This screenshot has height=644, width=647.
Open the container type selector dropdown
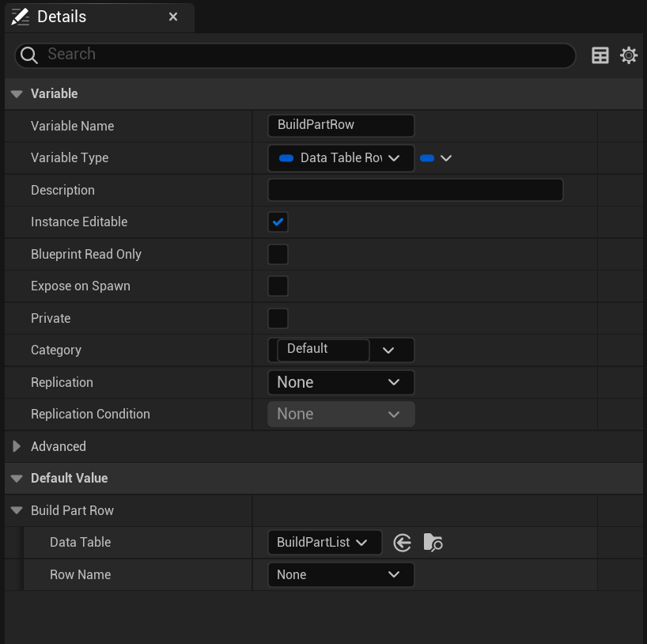[x=436, y=158]
